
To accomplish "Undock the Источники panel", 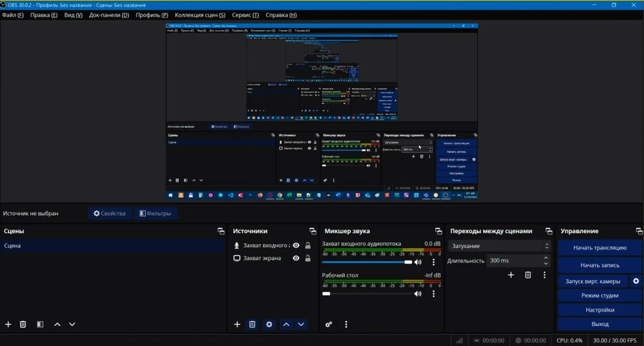I will coord(313,231).
